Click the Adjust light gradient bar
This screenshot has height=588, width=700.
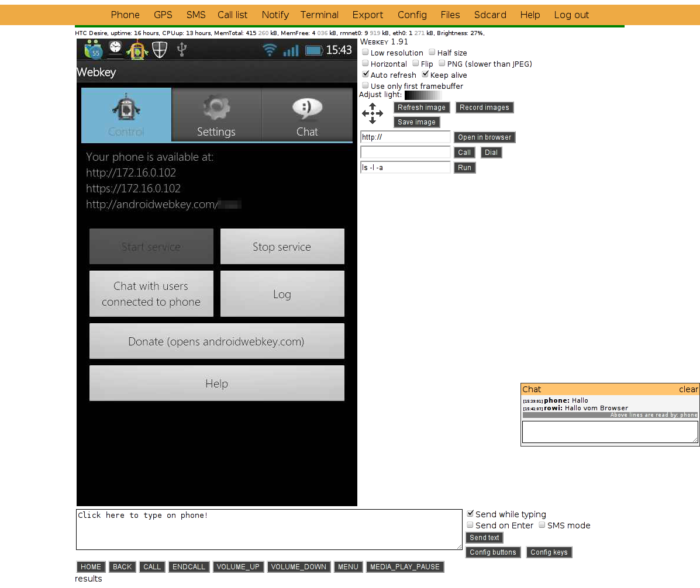(x=422, y=95)
